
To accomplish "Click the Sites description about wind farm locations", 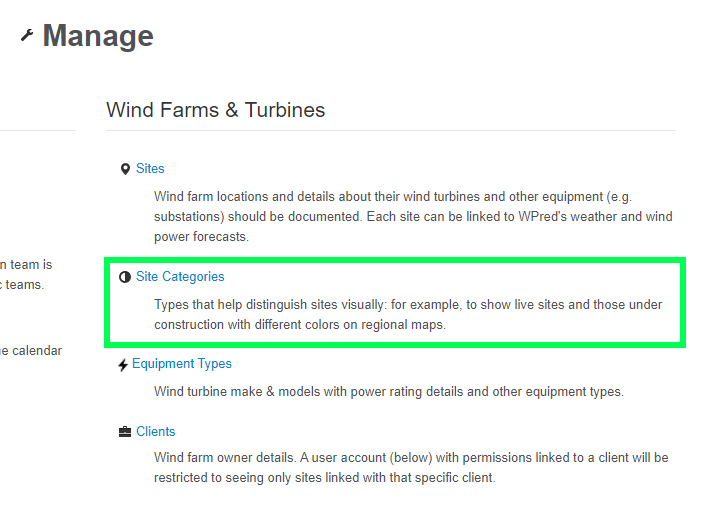I will (412, 217).
